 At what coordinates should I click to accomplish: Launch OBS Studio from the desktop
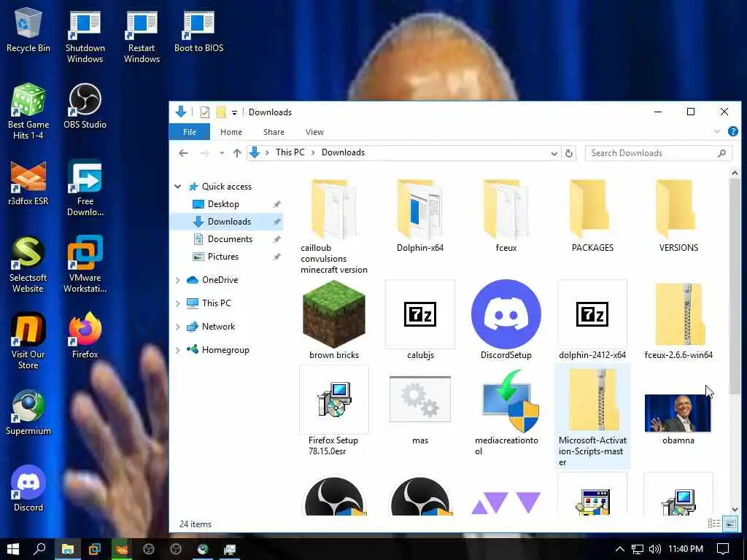point(85,106)
